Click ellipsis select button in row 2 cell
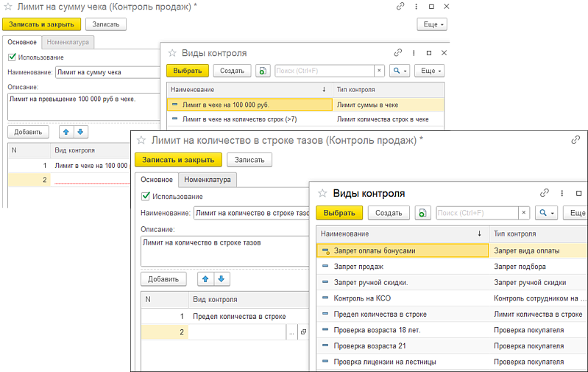 (x=291, y=331)
